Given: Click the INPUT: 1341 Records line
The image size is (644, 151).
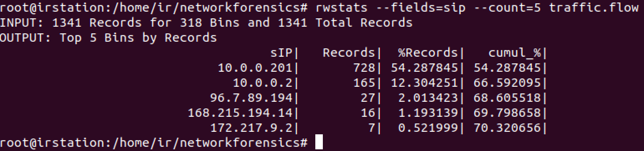Looking at the screenshot, I should click(x=206, y=23).
